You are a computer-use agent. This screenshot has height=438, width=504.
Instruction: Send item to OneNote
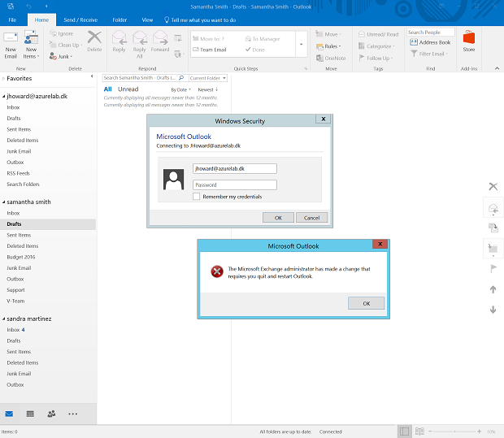331,59
